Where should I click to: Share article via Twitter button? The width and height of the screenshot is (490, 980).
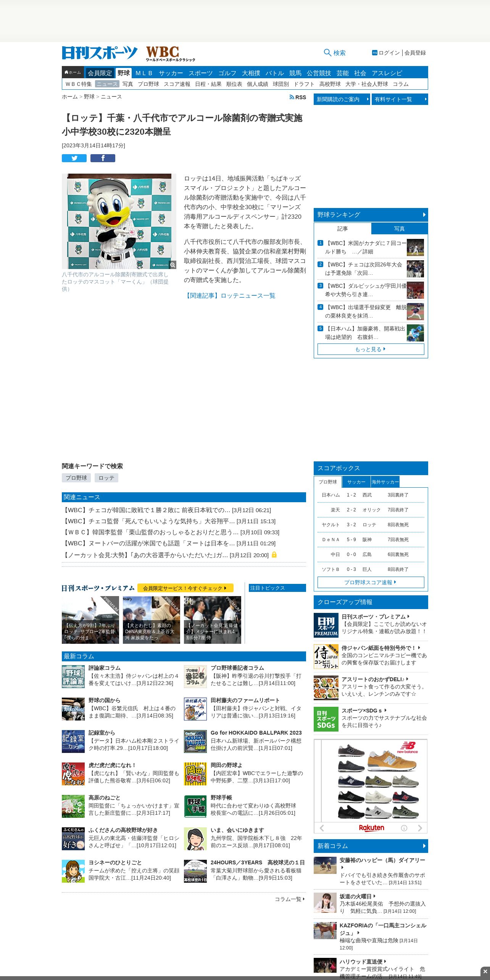coord(74,158)
